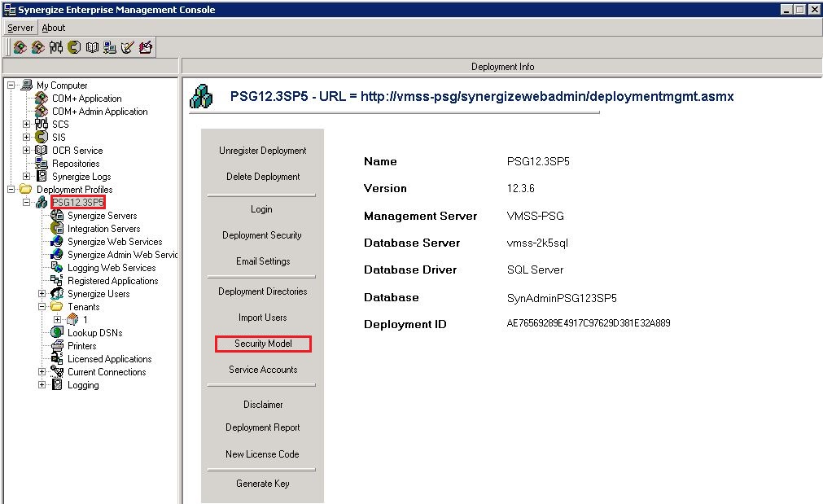Click the icon beside COM+ Admin Application in the tree
This screenshot has width=823, height=504.
(x=42, y=111)
